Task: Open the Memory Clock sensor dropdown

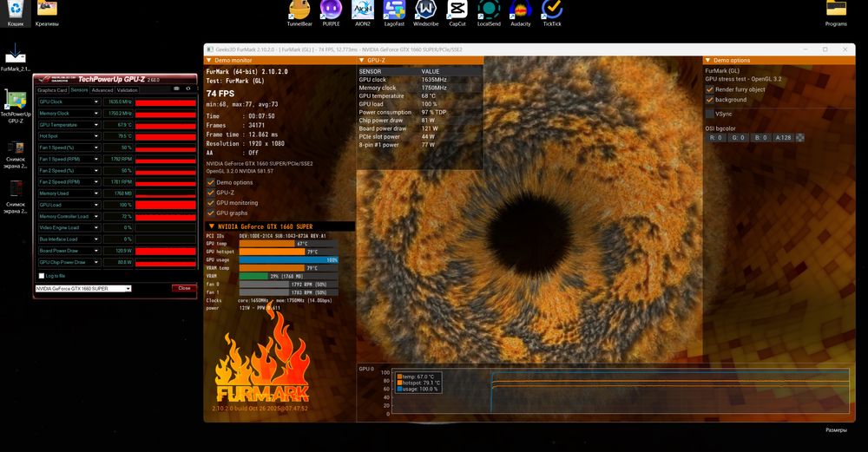Action: point(95,114)
